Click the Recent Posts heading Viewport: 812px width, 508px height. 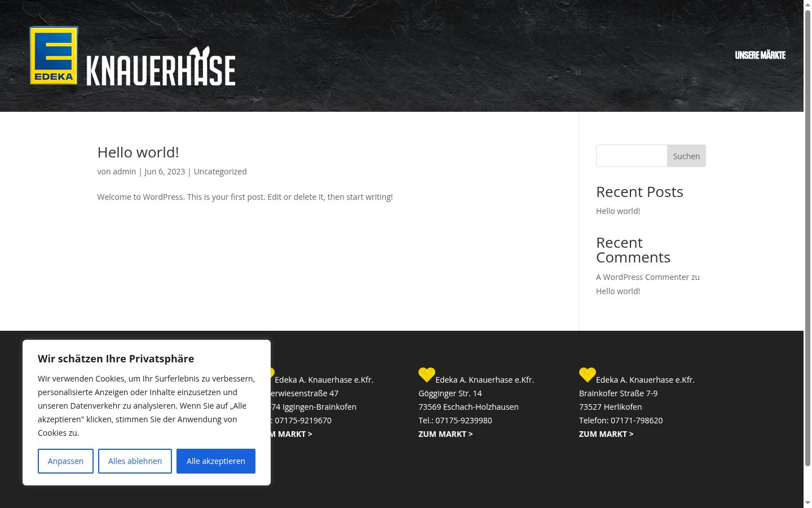pyautogui.click(x=639, y=192)
